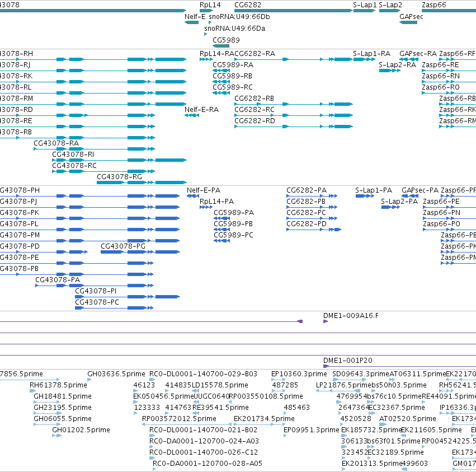Open the CG43078-RC transcript label

(74, 166)
